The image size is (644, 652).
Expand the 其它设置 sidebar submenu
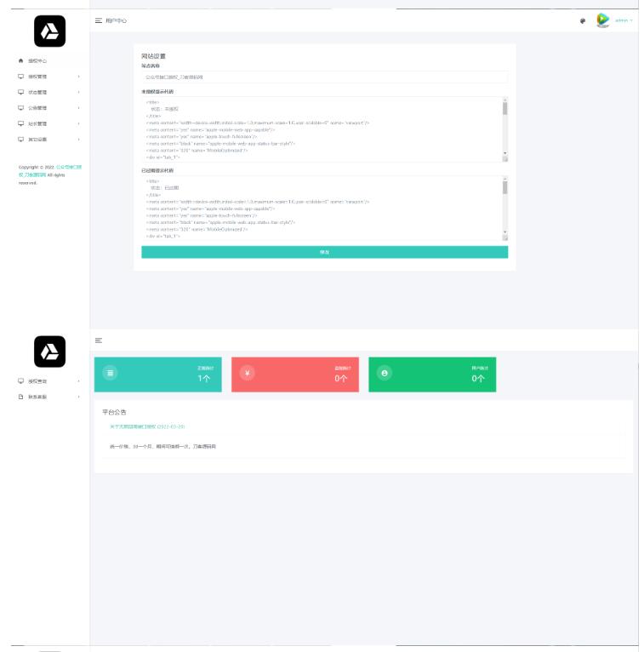pos(48,139)
